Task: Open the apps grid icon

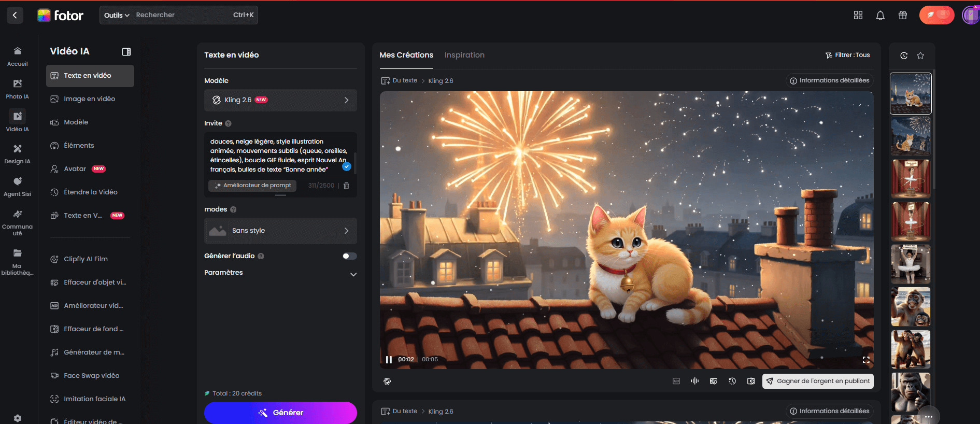Action: 858,15
